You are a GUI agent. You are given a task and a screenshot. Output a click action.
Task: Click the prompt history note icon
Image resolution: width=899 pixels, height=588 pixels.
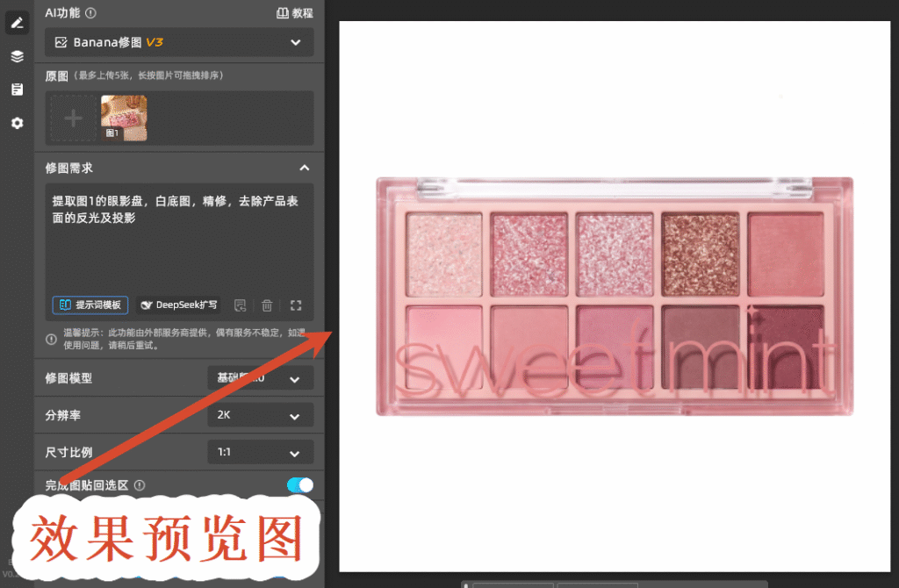241,305
